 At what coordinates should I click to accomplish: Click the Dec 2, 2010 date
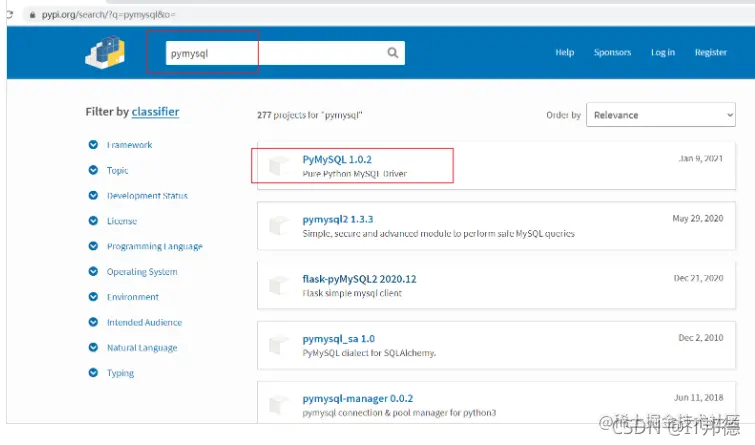tap(701, 338)
